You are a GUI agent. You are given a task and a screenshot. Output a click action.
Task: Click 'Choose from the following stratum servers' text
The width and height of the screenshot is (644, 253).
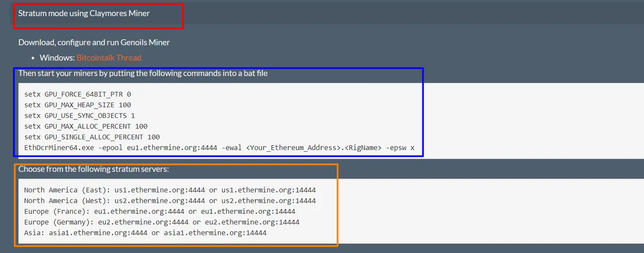pos(94,169)
